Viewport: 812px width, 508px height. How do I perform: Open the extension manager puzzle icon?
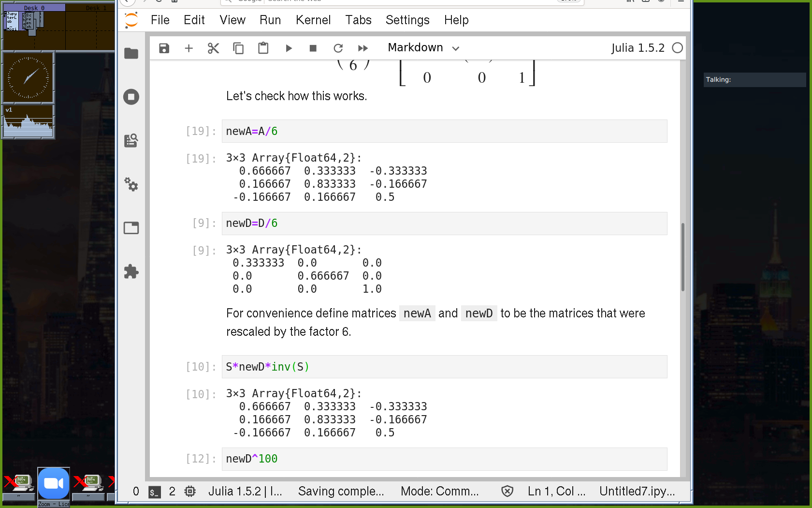point(131,271)
